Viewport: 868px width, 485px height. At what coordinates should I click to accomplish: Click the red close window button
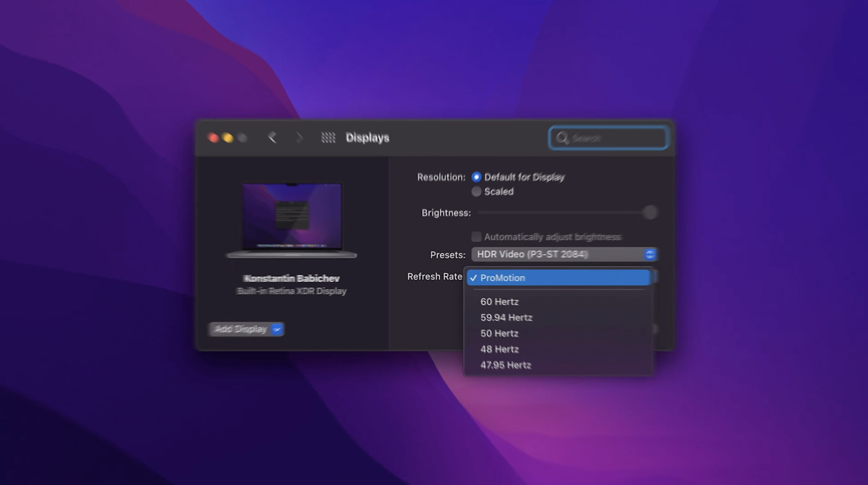click(x=213, y=138)
